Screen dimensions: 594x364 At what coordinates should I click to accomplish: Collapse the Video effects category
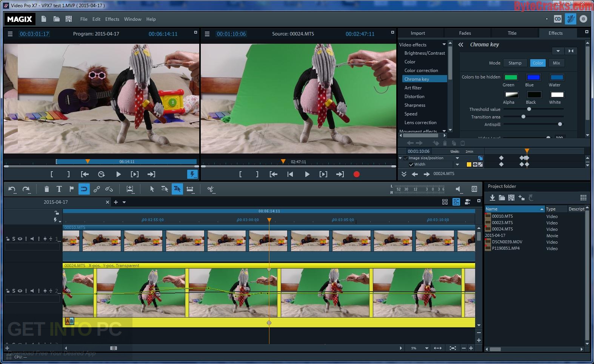(x=444, y=45)
